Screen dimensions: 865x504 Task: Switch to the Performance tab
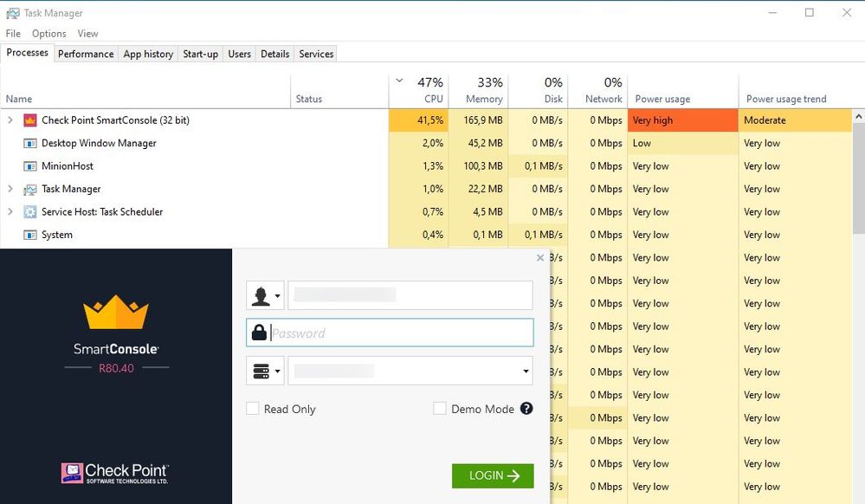point(86,54)
